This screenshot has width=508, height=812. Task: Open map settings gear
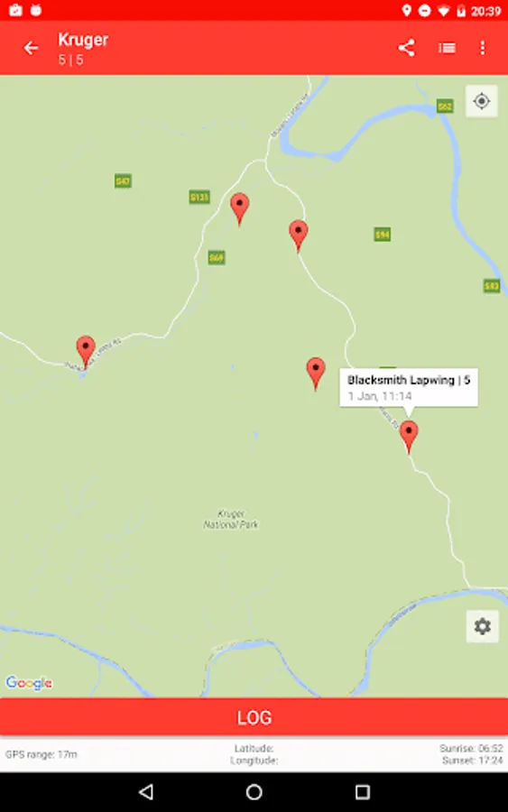pyautogui.click(x=482, y=626)
